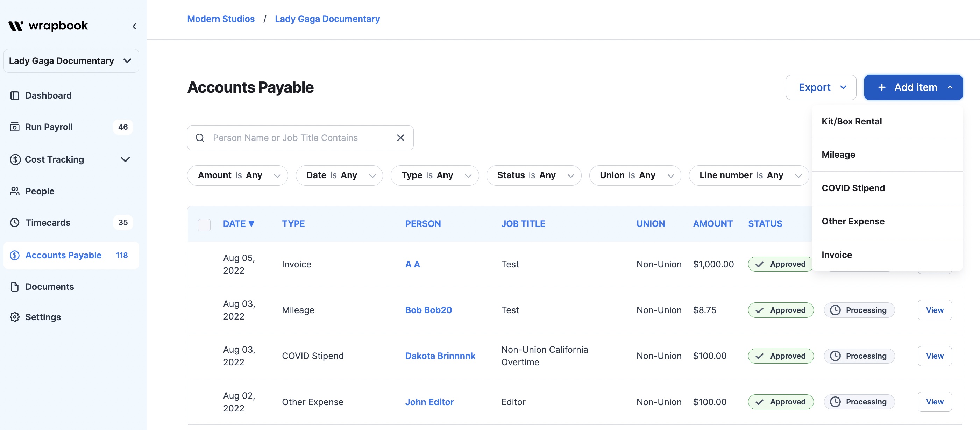
Task: Click the People sidebar icon
Action: coord(14,191)
